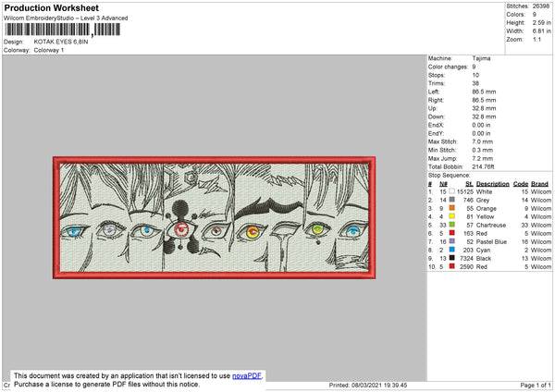
Task: Click the Production Worksheet title
Action: click(x=51, y=7)
